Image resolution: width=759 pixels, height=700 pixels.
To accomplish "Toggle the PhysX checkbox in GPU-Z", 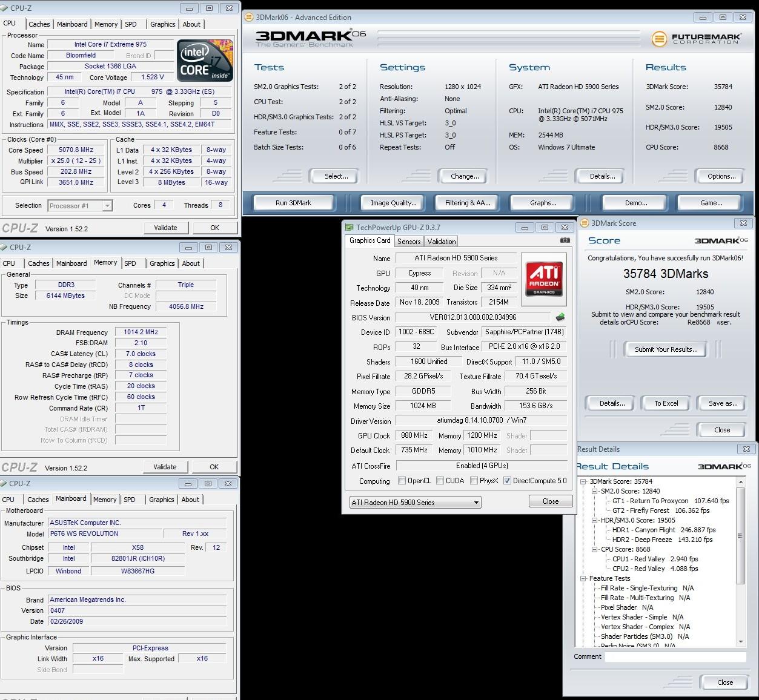I will [474, 481].
